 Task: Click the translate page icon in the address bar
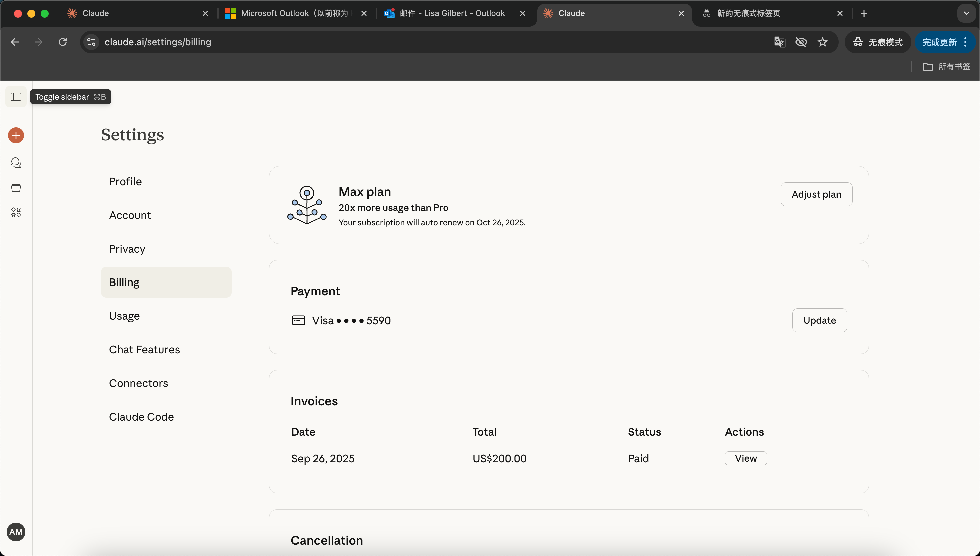click(x=779, y=42)
